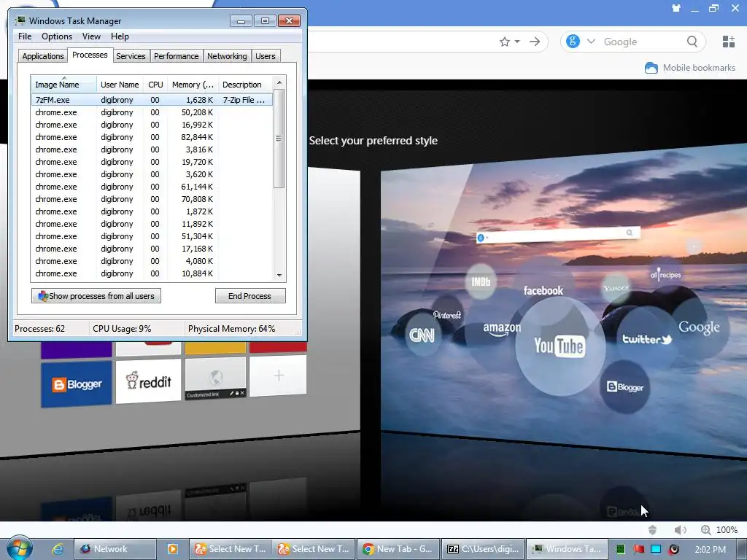Click the blue Google search engine icon

pos(573,42)
